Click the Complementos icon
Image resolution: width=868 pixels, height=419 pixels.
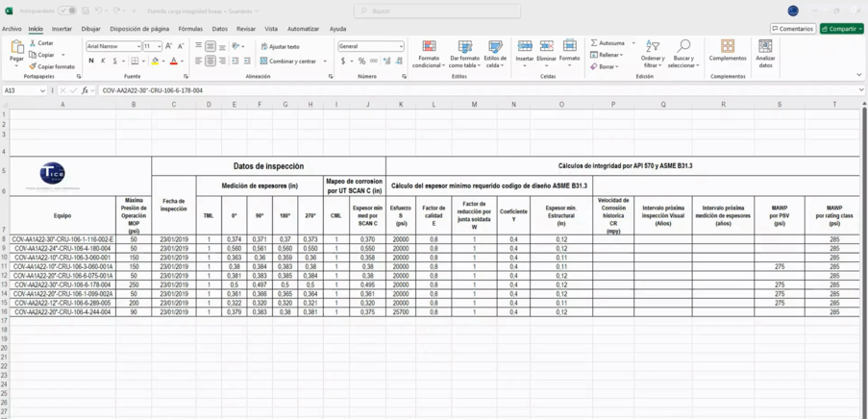tap(728, 46)
